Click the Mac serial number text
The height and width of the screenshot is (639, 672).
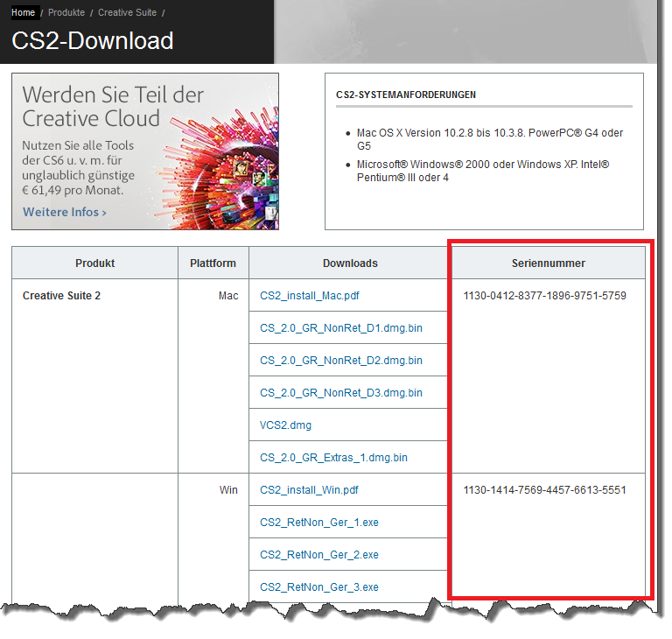[544, 296]
